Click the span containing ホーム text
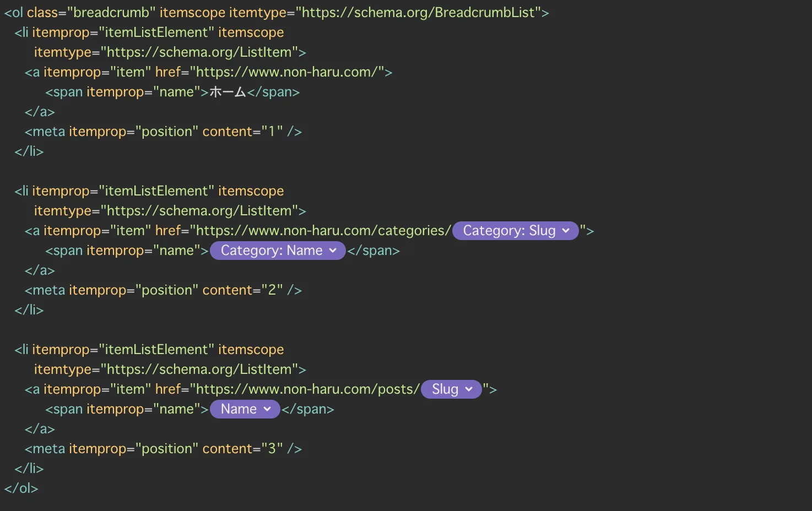Viewport: 812px width, 511px height. click(x=172, y=92)
